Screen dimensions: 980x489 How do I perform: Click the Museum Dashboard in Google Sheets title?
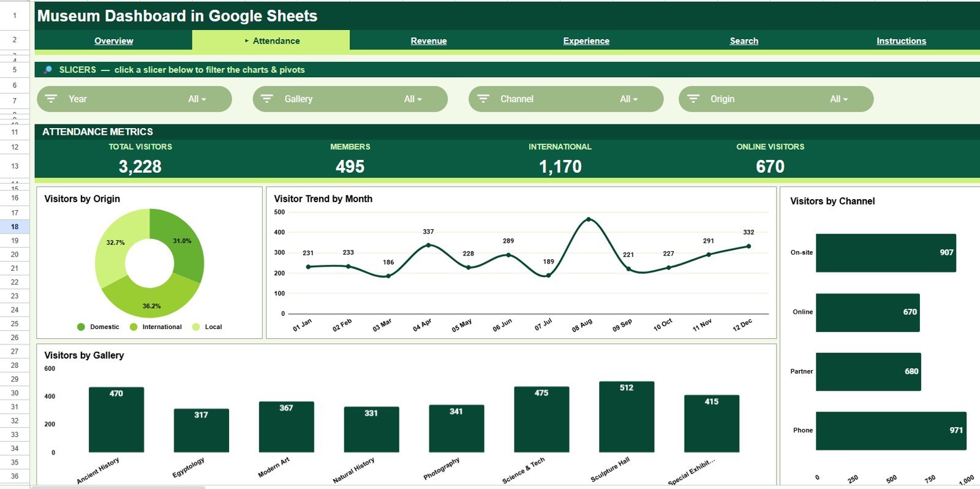click(x=178, y=16)
